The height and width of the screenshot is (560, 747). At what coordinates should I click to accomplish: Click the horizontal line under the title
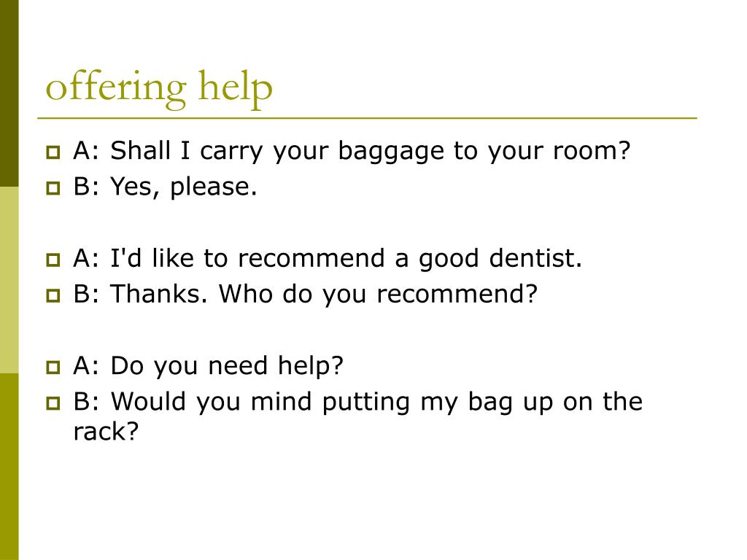368,117
